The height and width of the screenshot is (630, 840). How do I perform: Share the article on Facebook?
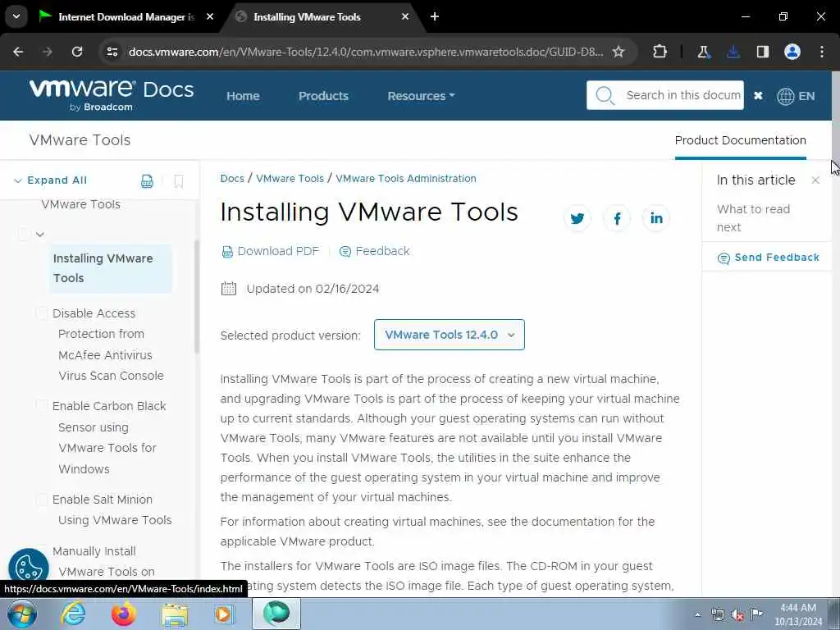[617, 218]
